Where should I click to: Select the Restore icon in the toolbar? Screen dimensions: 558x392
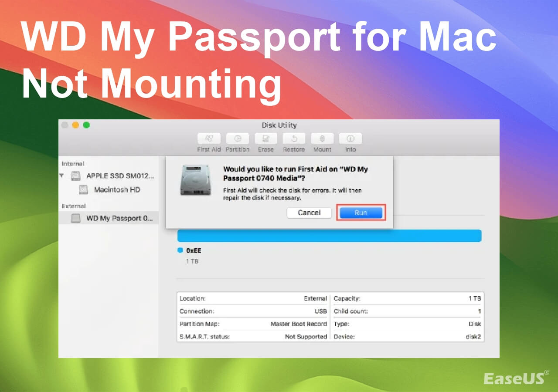point(293,139)
